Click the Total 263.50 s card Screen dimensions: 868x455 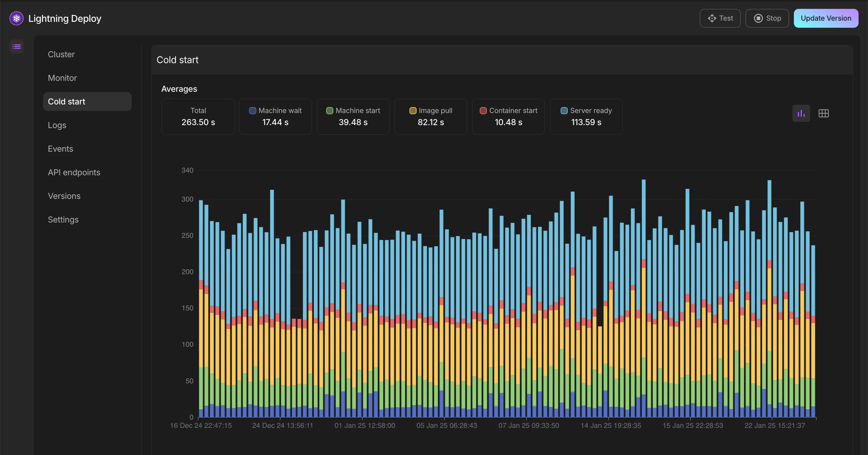198,117
